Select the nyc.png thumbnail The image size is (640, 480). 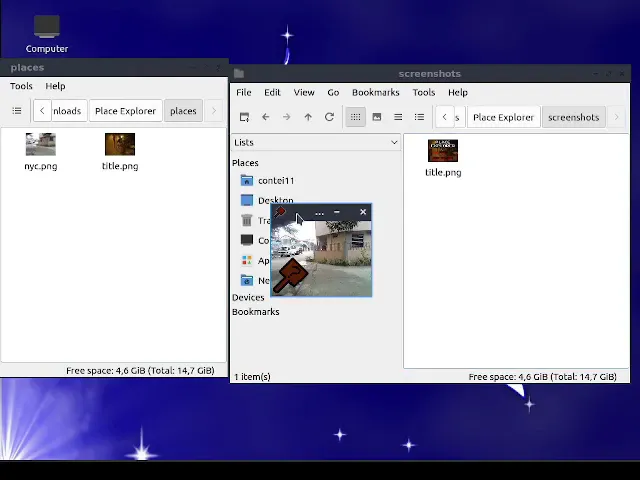(x=41, y=146)
